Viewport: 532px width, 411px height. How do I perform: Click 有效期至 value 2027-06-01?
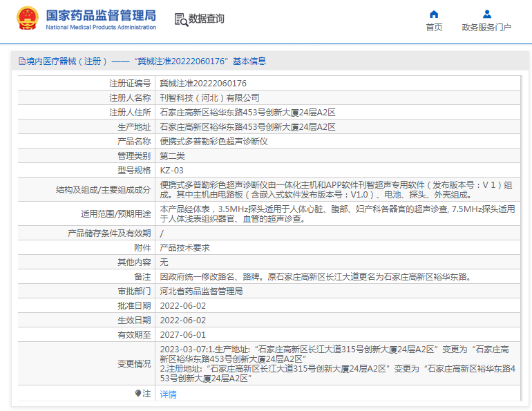point(183,335)
